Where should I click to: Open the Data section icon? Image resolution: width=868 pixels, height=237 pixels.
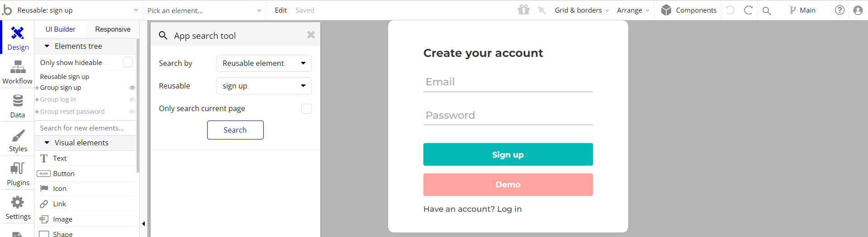pyautogui.click(x=18, y=101)
